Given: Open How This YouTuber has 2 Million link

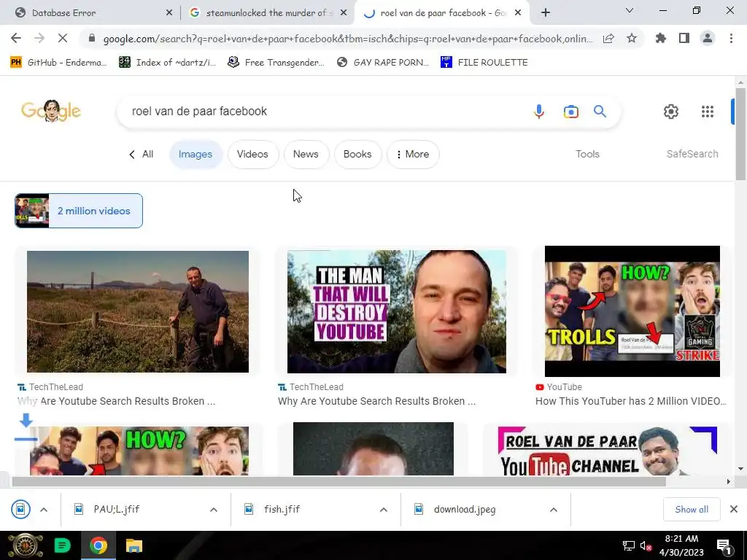Looking at the screenshot, I should pos(630,401).
